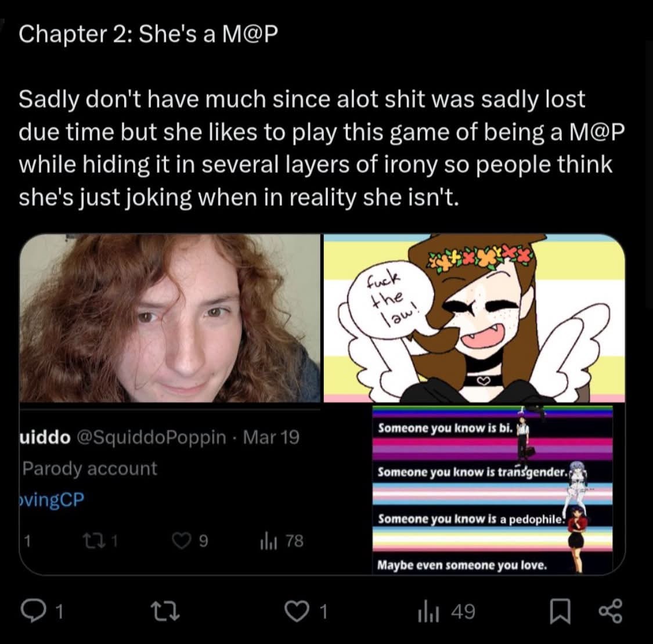Open the share icon menu
Viewport: 653px width, 644px height.
click(611, 611)
